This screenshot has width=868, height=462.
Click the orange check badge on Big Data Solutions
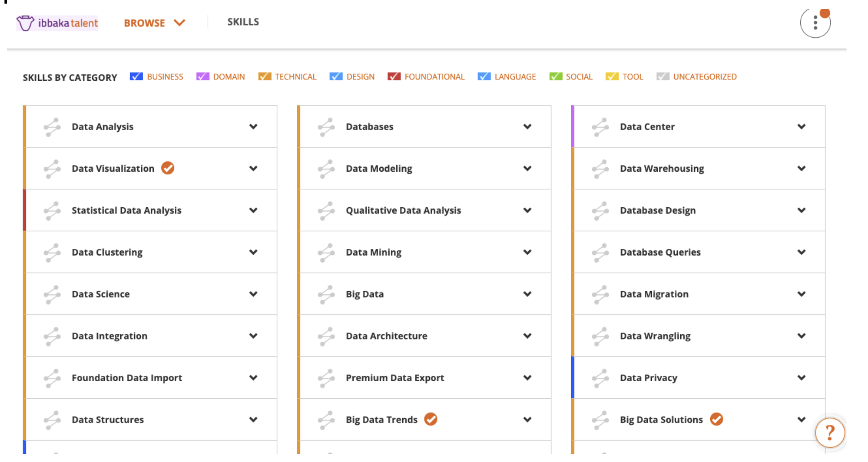click(716, 419)
